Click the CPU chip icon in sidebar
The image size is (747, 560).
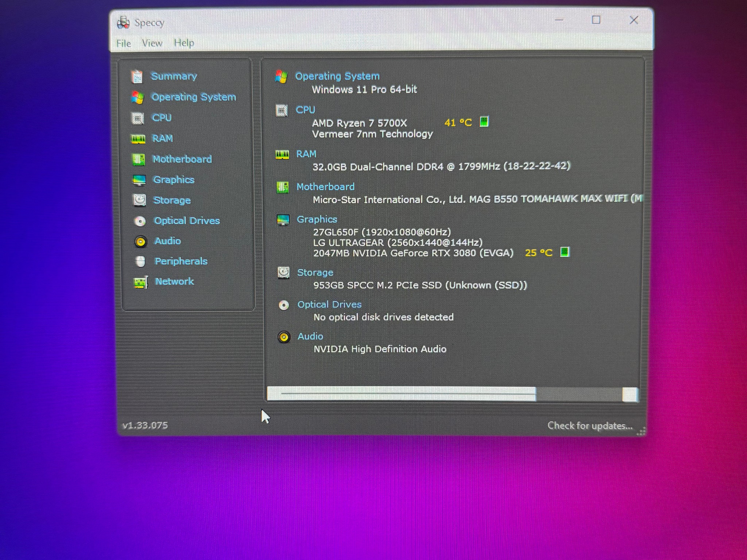[138, 118]
